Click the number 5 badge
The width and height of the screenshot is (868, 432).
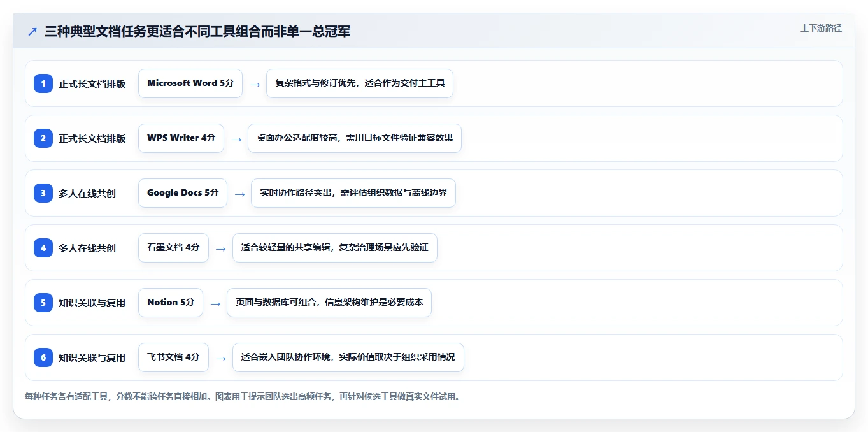coord(43,302)
